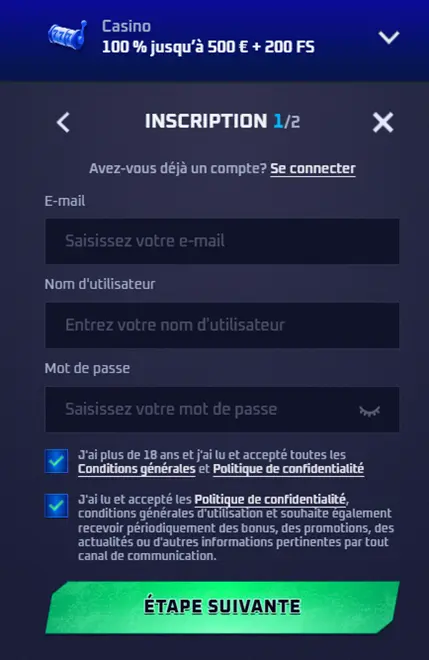Close the inscription form with X
This screenshot has height=660, width=429.
pos(383,122)
